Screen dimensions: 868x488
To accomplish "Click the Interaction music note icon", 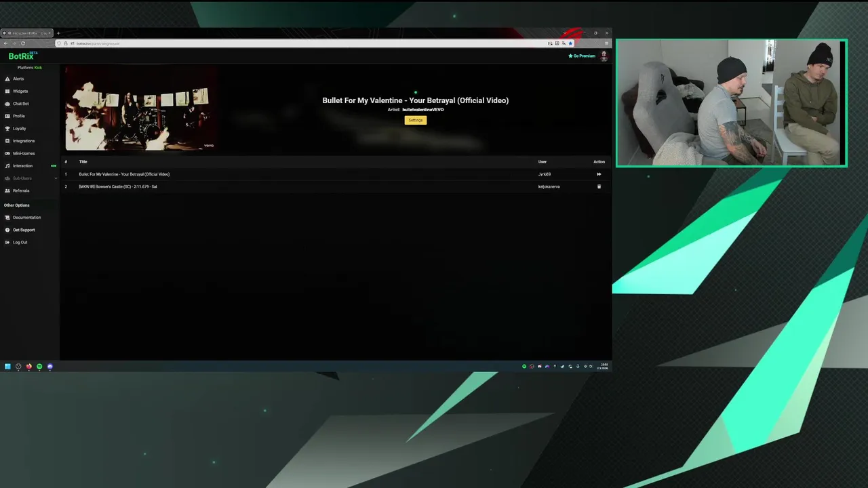I will pyautogui.click(x=7, y=165).
